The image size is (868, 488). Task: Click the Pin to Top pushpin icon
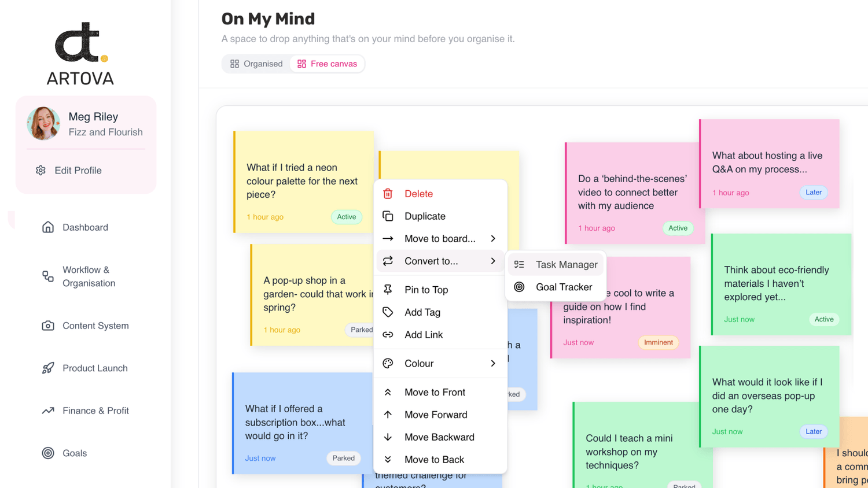pyautogui.click(x=388, y=290)
